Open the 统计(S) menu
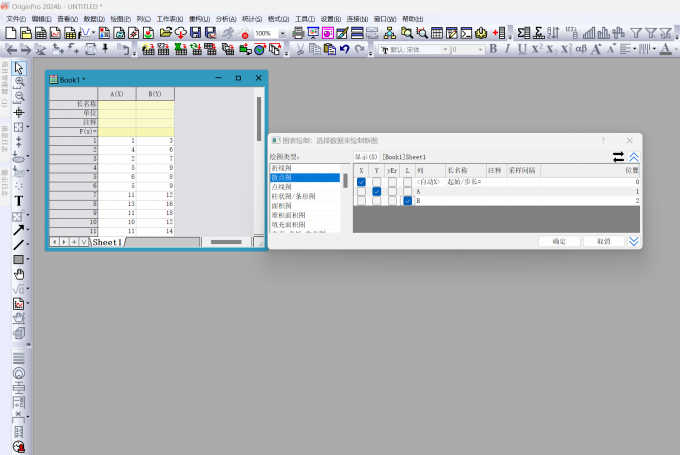Viewport: 680px width, 455px height. click(252, 19)
